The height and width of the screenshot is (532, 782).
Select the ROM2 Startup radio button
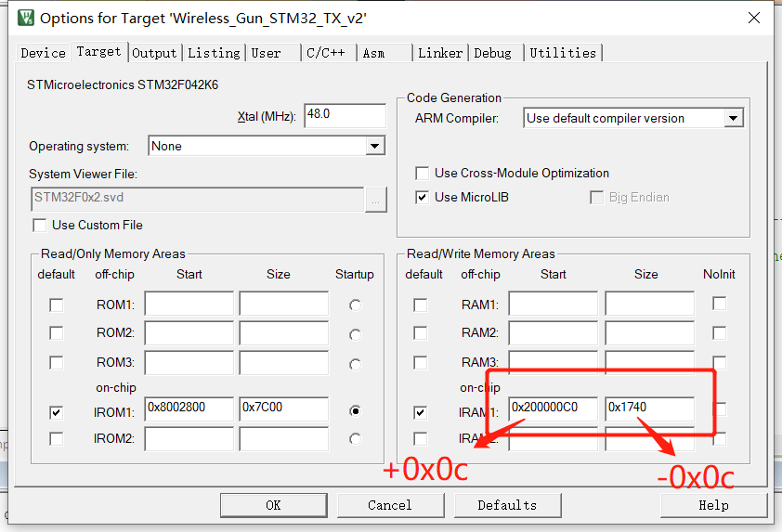355,334
